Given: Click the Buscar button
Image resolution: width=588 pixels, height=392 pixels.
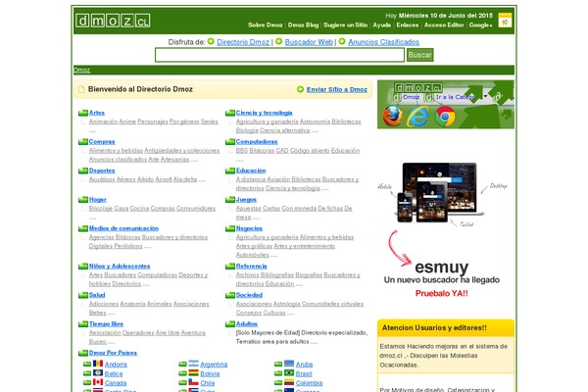Looking at the screenshot, I should [420, 55].
